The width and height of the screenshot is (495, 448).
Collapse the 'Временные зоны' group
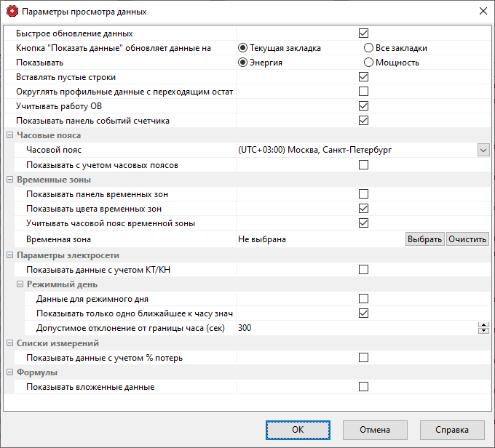click(x=9, y=180)
